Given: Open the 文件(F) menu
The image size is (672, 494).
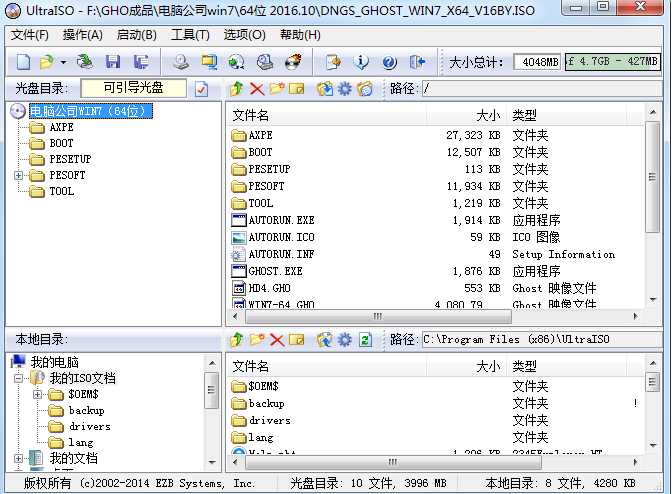Looking at the screenshot, I should tap(29, 35).
